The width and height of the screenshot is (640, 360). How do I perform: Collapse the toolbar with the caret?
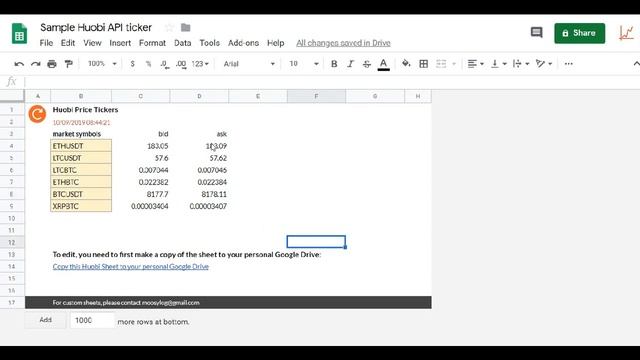(x=636, y=64)
